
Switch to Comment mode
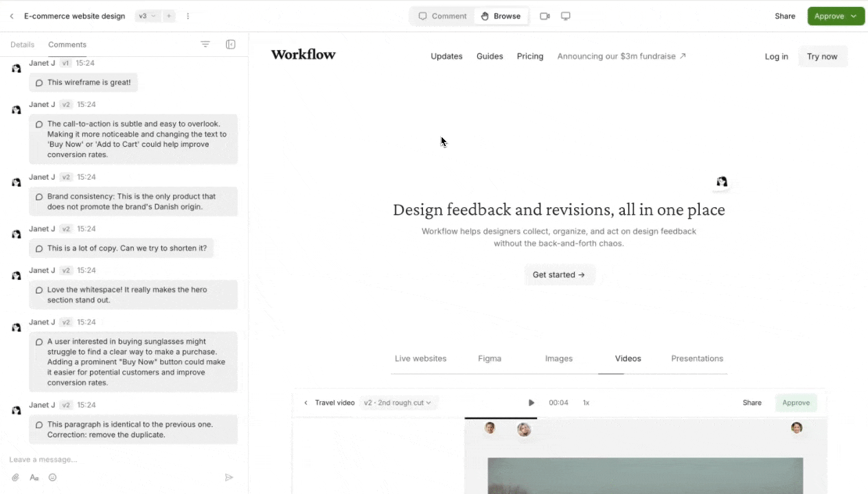point(443,16)
